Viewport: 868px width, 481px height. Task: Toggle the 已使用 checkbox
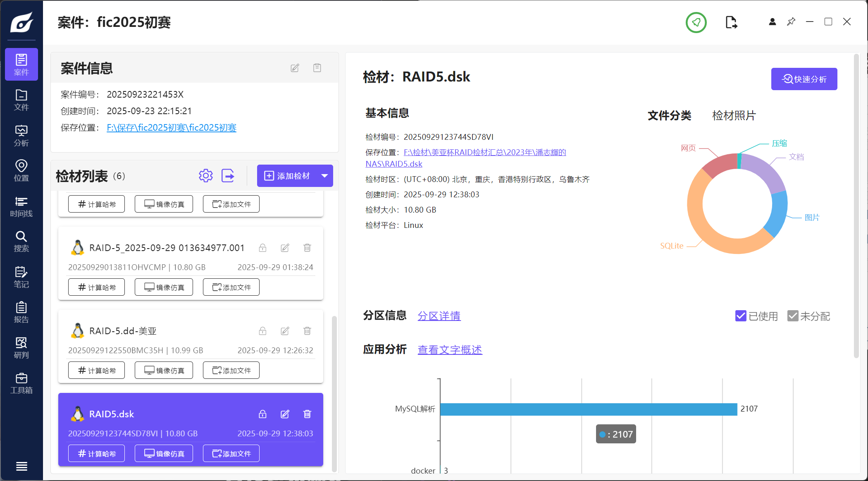[741, 316]
